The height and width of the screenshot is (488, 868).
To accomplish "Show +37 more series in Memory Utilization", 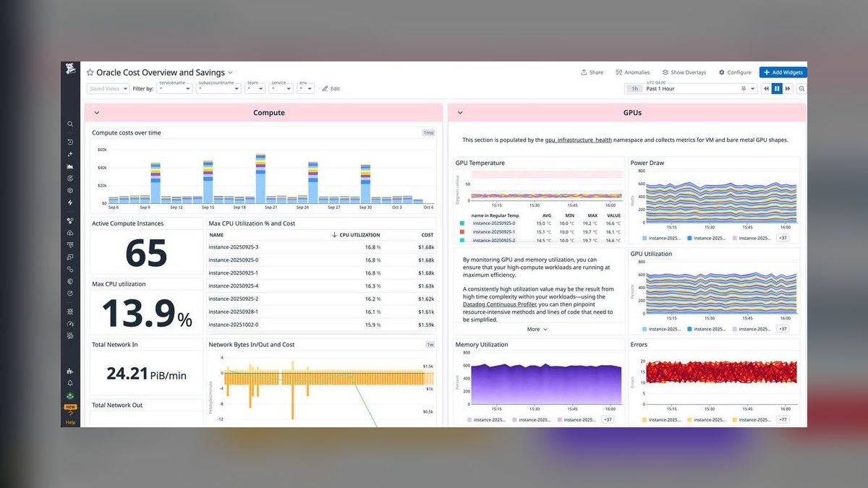I will (x=608, y=419).
